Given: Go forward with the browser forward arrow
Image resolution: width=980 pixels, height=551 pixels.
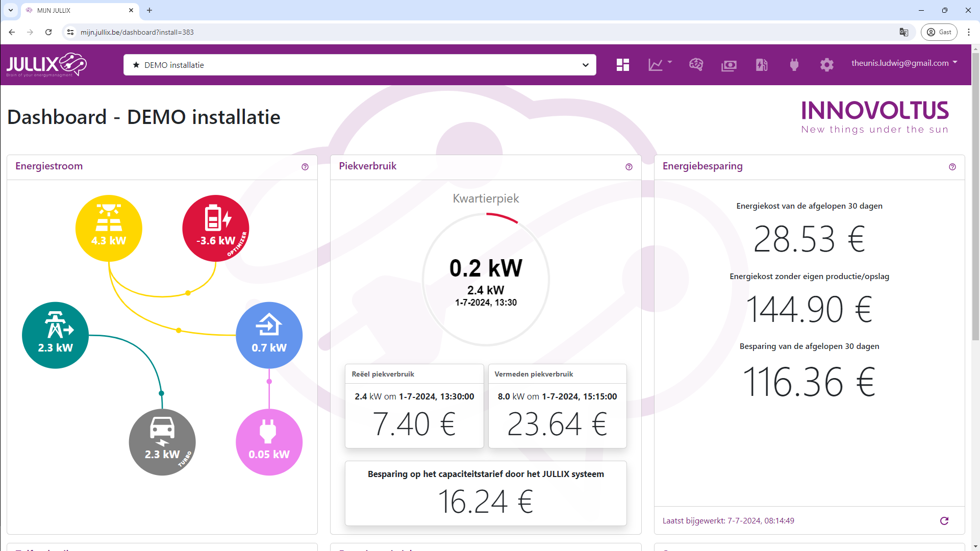Looking at the screenshot, I should (30, 32).
